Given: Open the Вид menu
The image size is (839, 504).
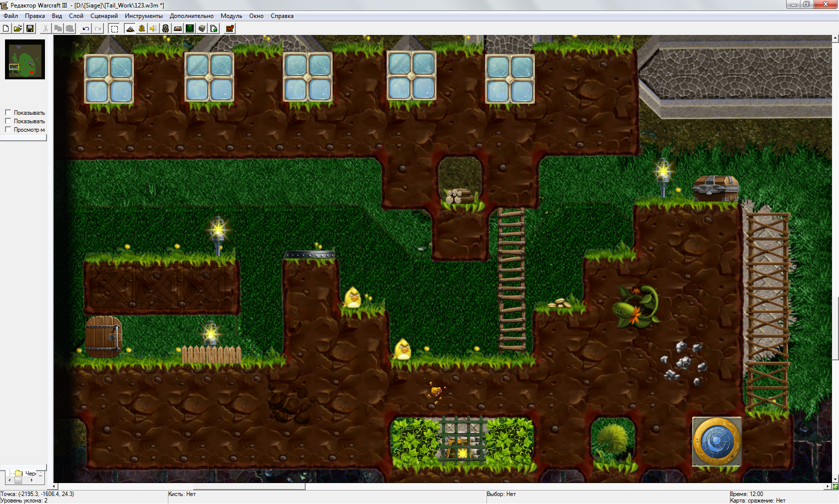Looking at the screenshot, I should pyautogui.click(x=57, y=16).
